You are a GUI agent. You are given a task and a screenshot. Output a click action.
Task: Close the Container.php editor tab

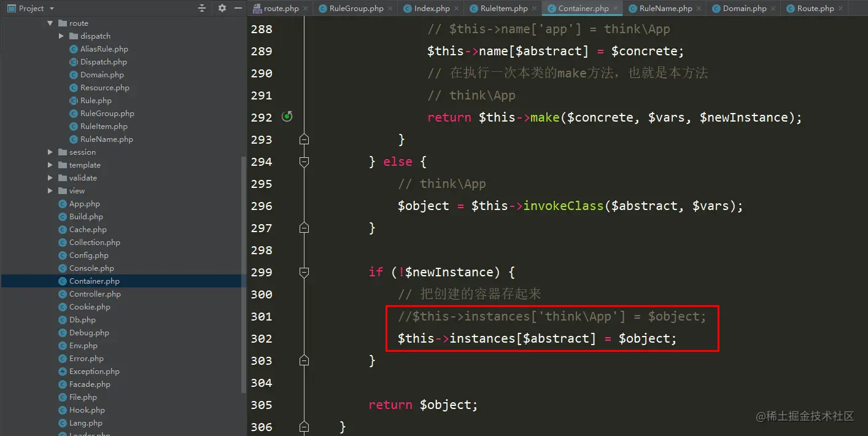pos(616,9)
